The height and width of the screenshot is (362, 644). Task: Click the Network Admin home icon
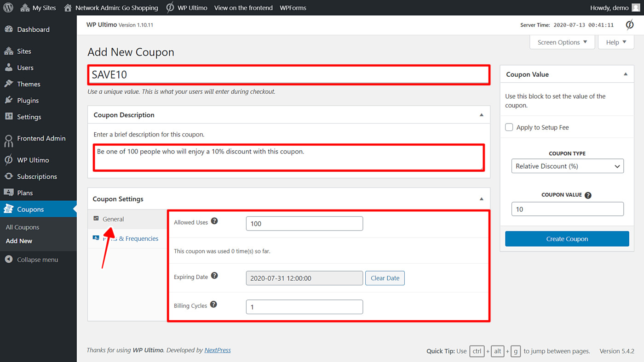(68, 8)
